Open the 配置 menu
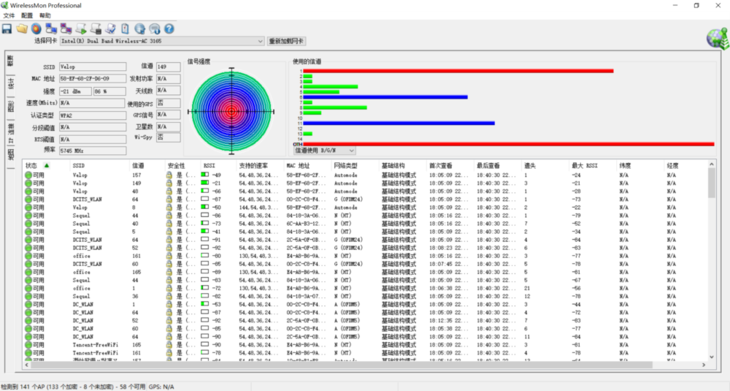 point(27,15)
